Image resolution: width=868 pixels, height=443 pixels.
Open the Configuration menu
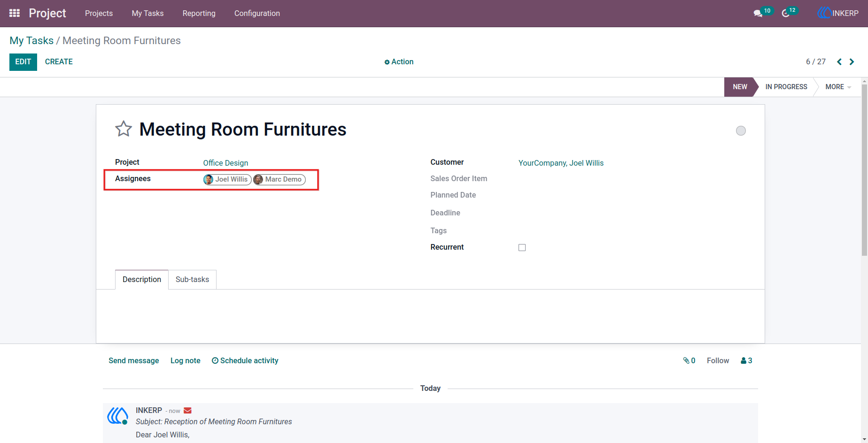pos(257,13)
